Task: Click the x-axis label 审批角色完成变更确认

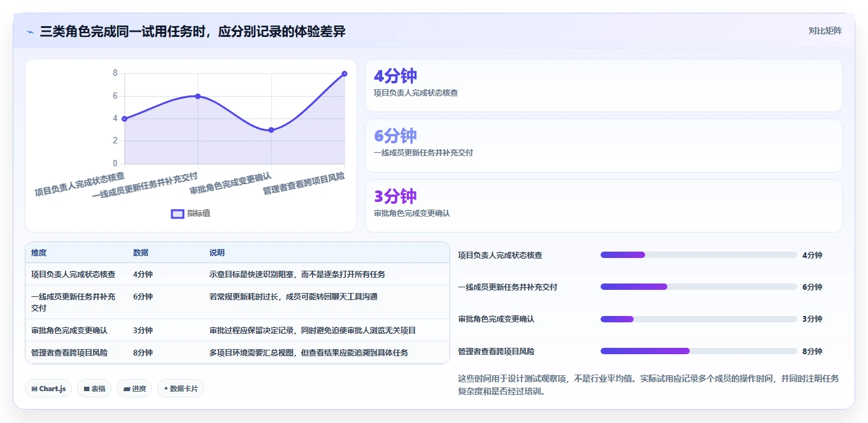Action: (231, 183)
